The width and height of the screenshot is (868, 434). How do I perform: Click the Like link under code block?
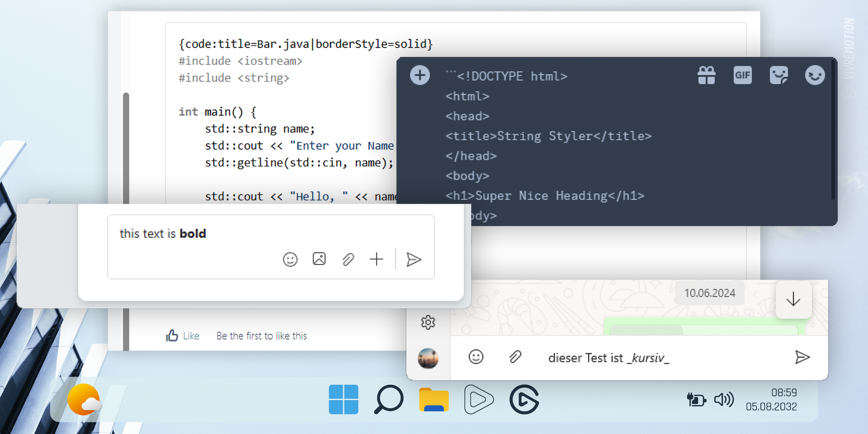point(183,336)
